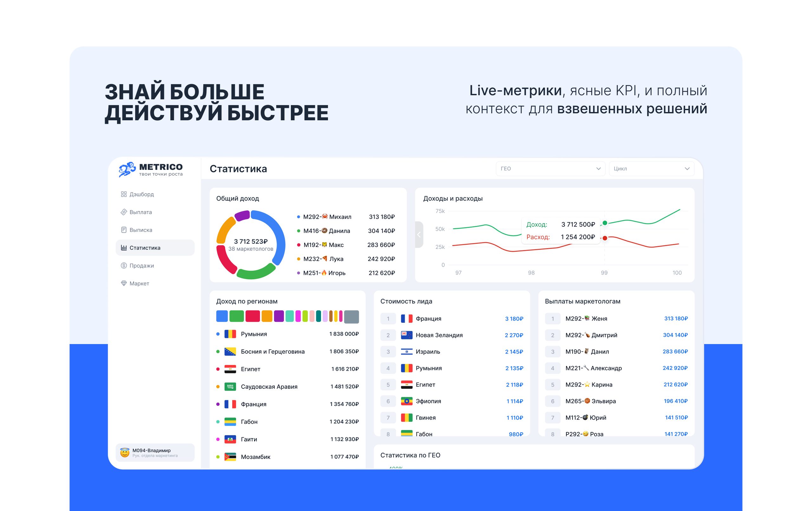
Task: Click the Дэшборд grid icon in sidebar
Action: [124, 194]
